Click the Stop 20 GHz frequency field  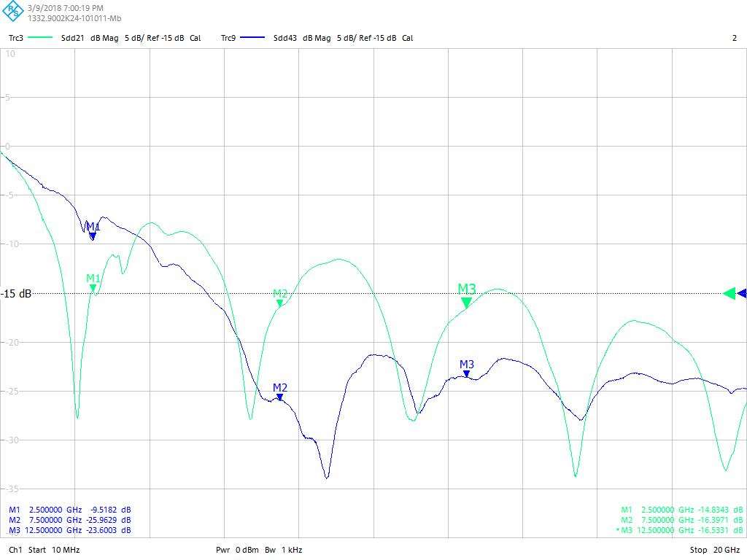[715, 550]
